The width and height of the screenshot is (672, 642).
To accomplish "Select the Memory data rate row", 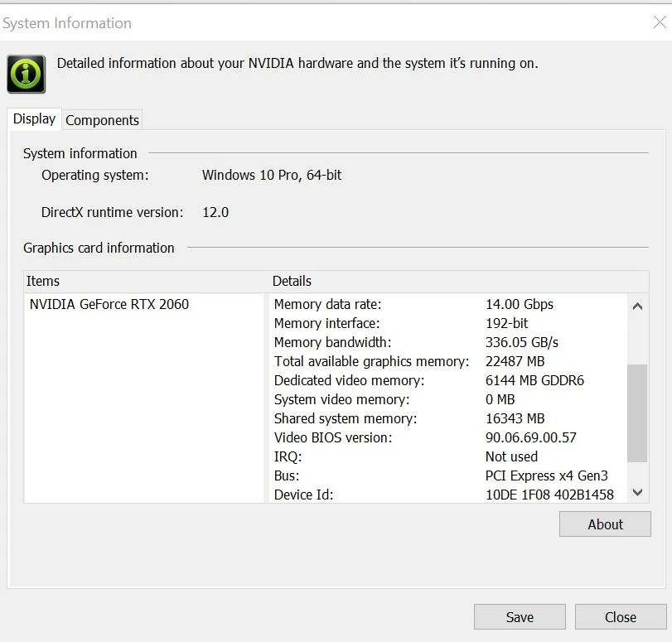I will pyautogui.click(x=447, y=304).
